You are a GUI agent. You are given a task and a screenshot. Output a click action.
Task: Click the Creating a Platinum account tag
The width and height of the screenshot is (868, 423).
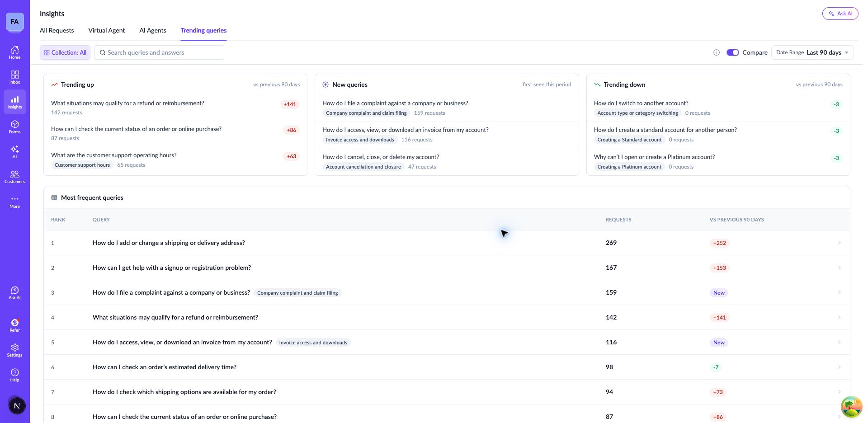point(629,167)
